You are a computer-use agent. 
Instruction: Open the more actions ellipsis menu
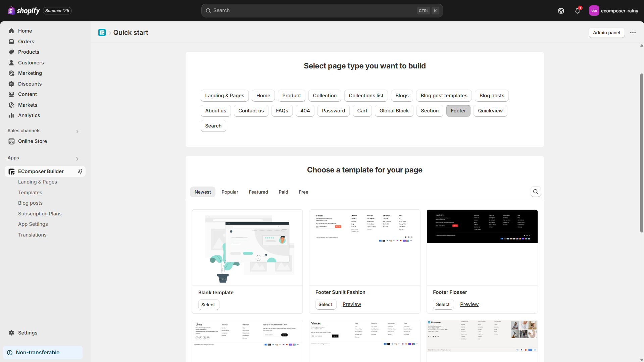click(x=633, y=33)
